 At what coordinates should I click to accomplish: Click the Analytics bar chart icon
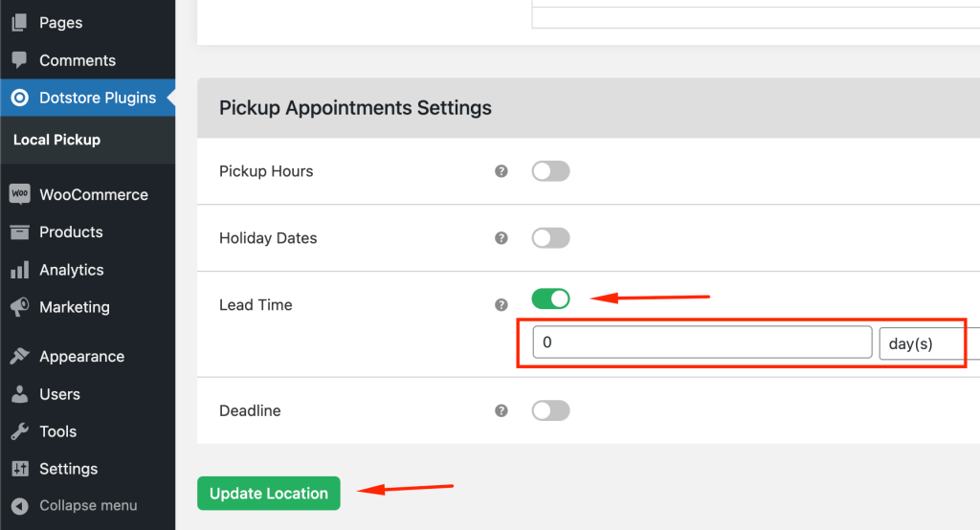[19, 270]
